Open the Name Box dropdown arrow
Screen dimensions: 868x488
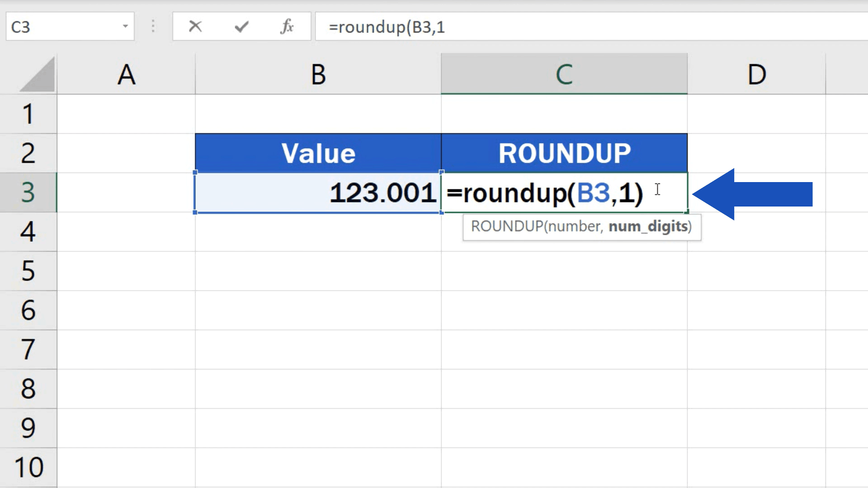(126, 27)
